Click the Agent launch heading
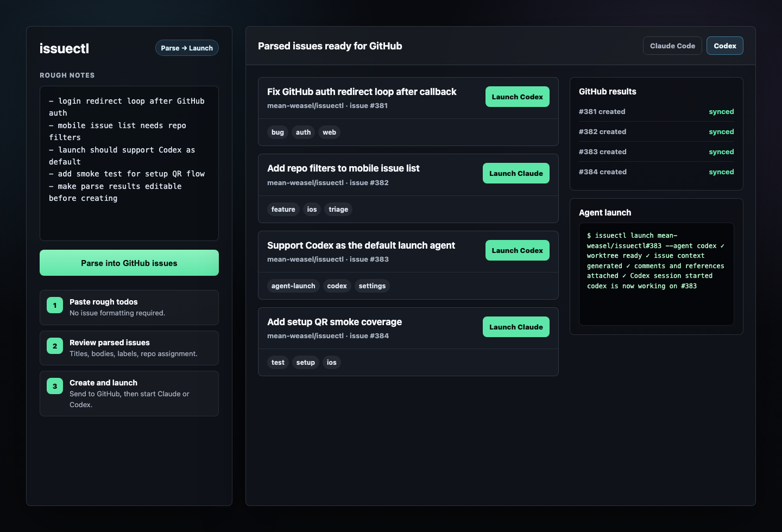782x532 pixels. [x=605, y=213]
